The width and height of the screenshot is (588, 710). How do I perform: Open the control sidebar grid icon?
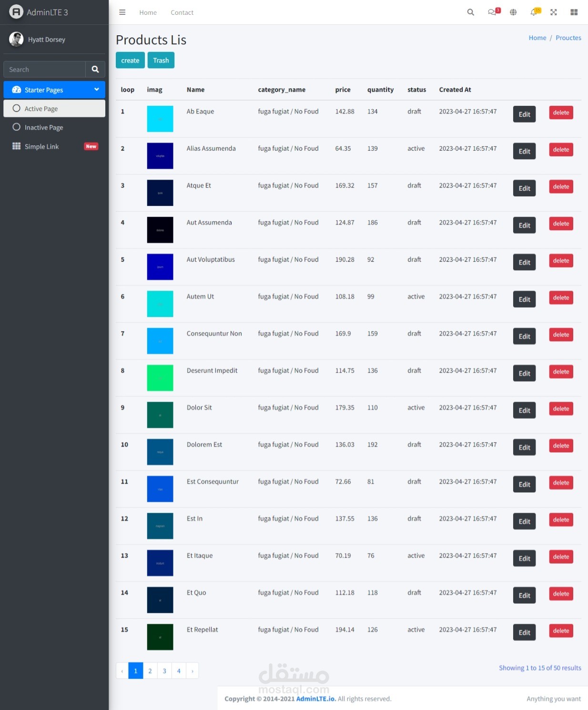point(574,12)
